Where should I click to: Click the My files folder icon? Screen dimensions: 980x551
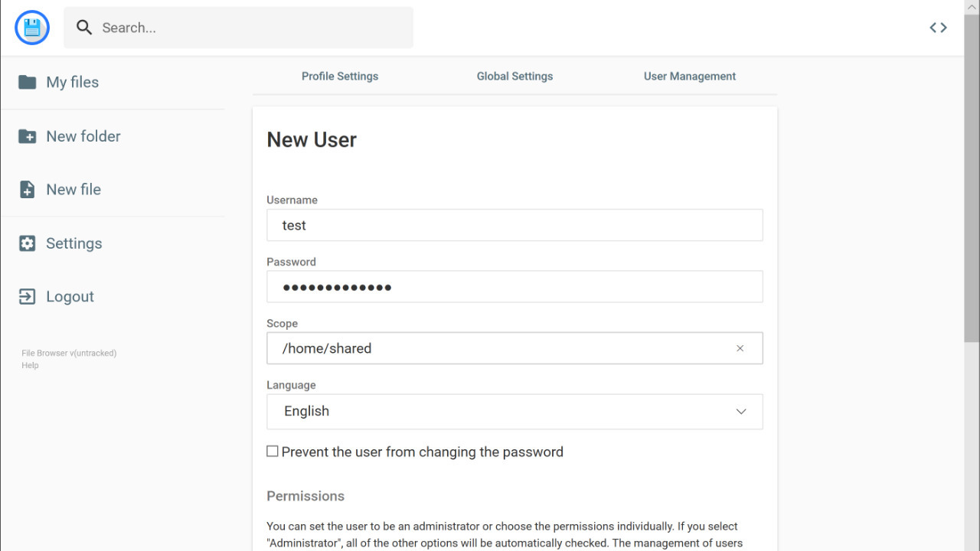(28, 82)
